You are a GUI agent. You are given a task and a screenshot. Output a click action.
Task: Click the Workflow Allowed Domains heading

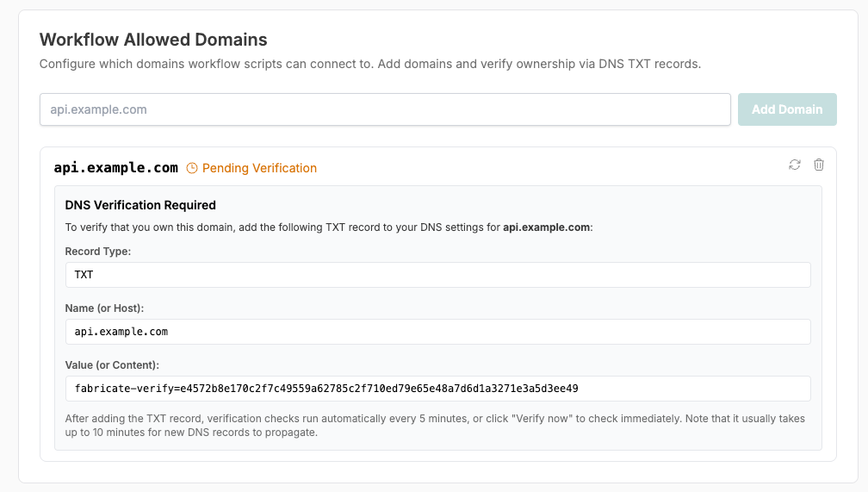pos(153,40)
